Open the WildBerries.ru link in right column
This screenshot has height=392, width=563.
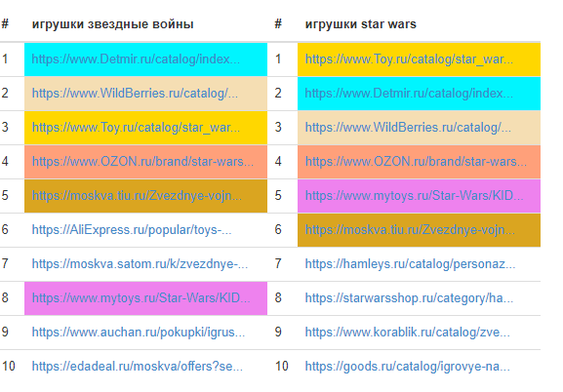(x=408, y=127)
